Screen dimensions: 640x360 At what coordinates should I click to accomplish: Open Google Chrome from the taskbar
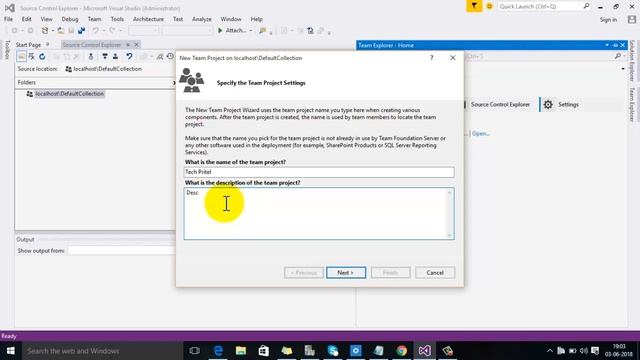click(x=401, y=351)
